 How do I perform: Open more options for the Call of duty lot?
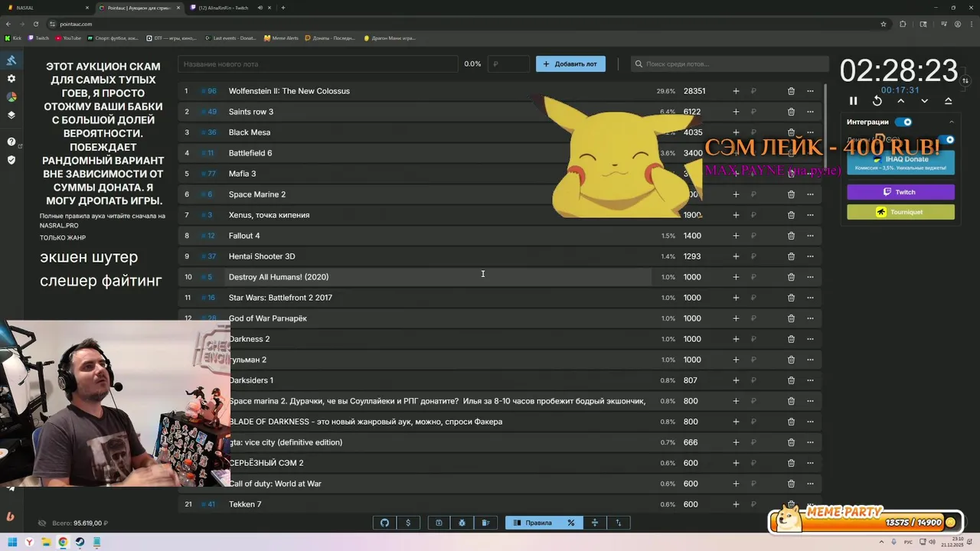pos(810,484)
